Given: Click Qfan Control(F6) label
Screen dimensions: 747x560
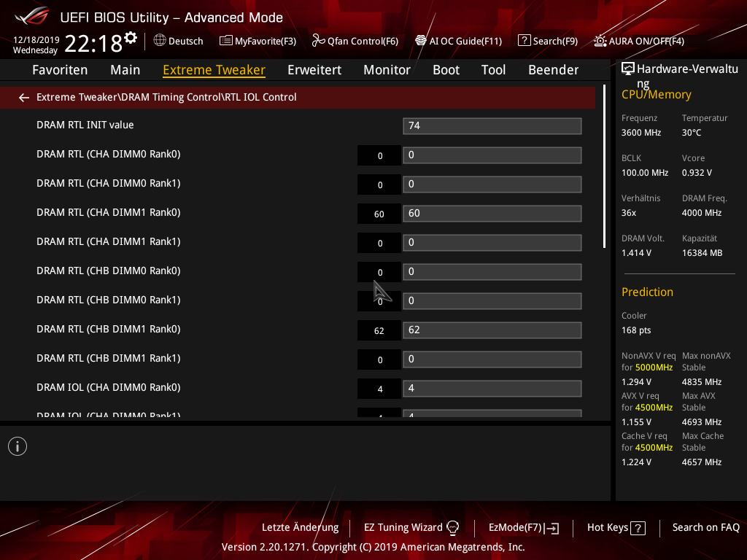Looking at the screenshot, I should (x=363, y=42).
